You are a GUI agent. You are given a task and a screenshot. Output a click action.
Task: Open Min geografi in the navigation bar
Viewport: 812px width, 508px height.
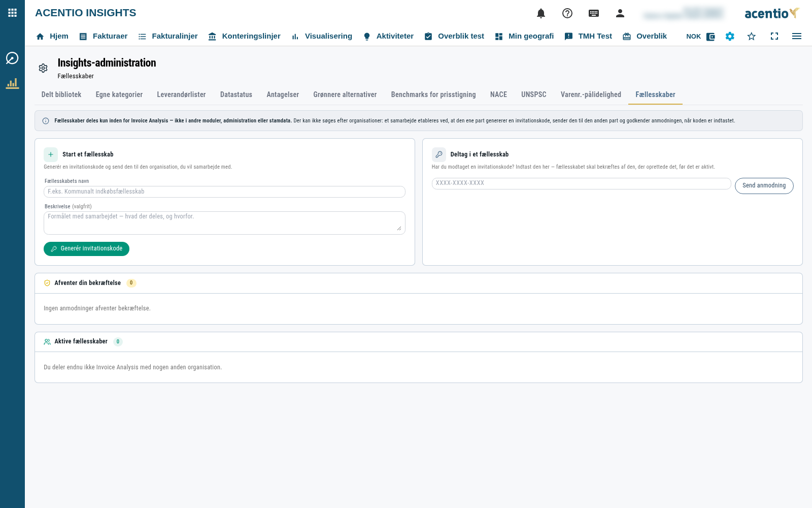[524, 37]
